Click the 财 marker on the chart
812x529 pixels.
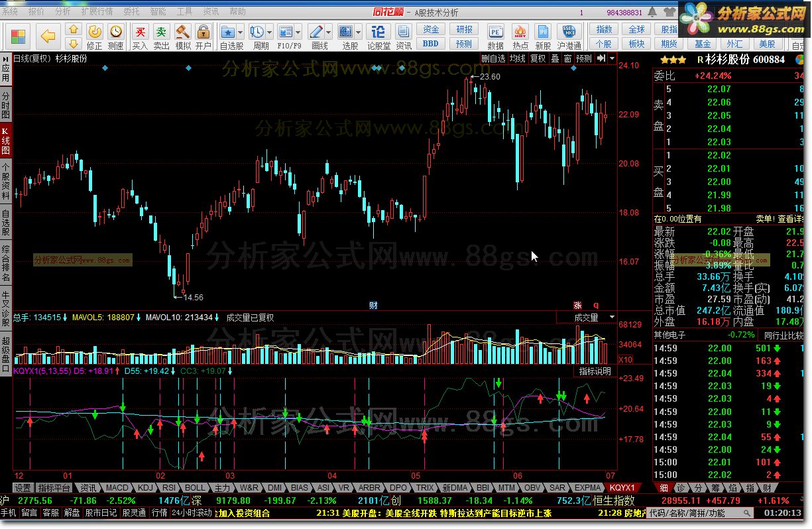coord(373,306)
